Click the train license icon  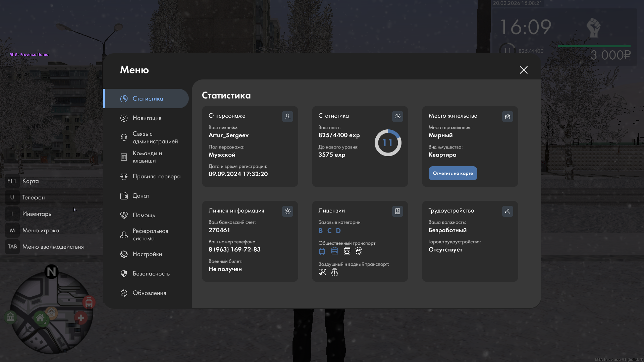pyautogui.click(x=347, y=251)
